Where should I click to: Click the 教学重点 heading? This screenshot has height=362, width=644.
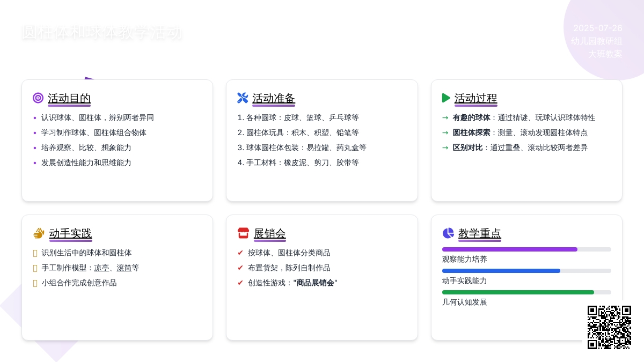click(x=480, y=234)
